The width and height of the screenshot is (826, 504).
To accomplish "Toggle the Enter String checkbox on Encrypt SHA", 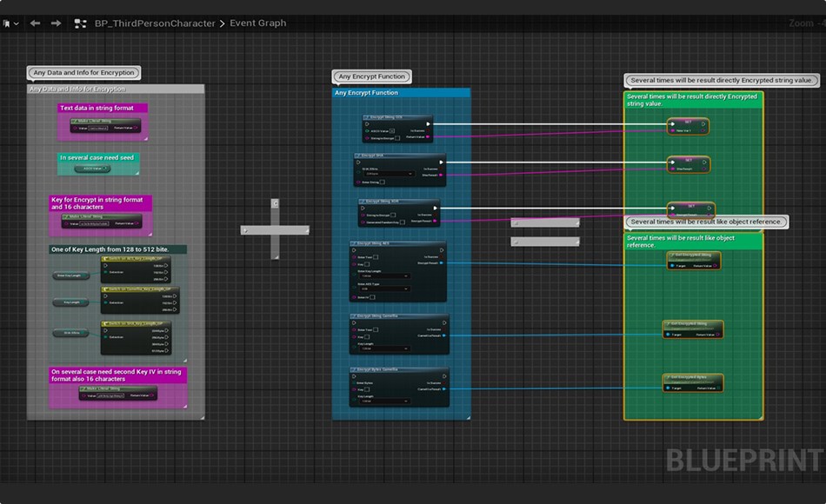I will tap(384, 182).
